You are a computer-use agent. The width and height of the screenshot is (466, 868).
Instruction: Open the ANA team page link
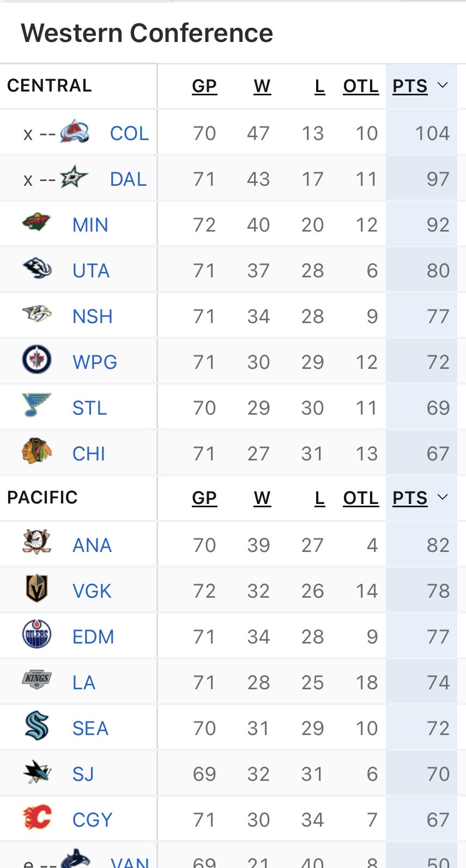[x=92, y=545]
